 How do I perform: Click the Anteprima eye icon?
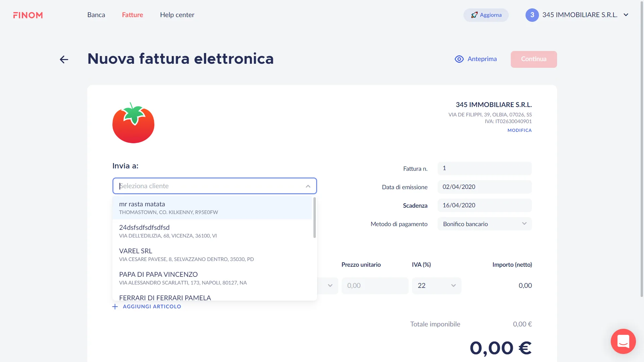click(x=459, y=59)
